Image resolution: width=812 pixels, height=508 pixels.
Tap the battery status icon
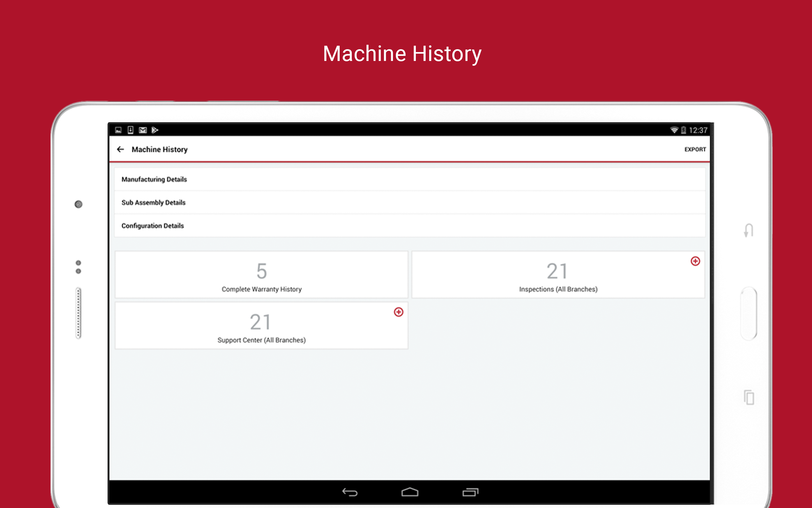point(683,130)
